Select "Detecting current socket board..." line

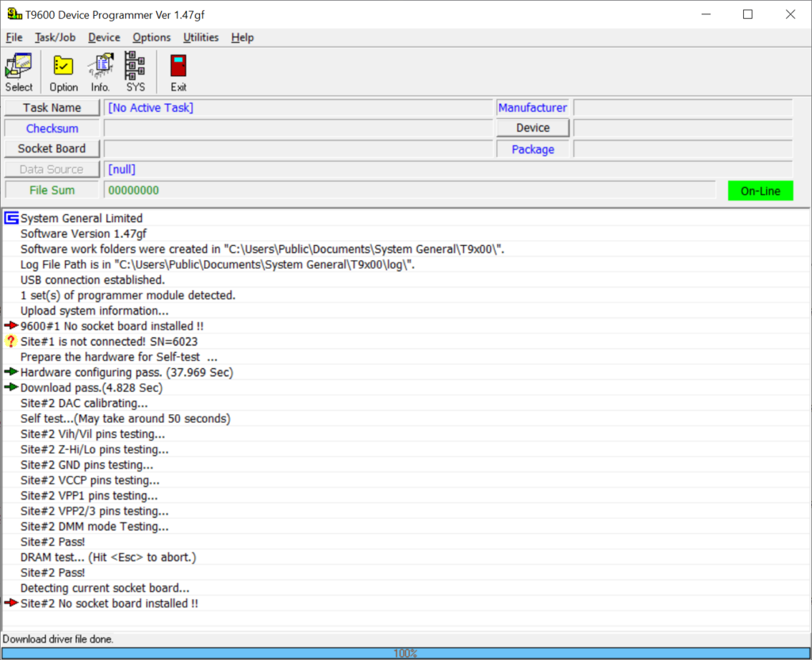pyautogui.click(x=105, y=588)
